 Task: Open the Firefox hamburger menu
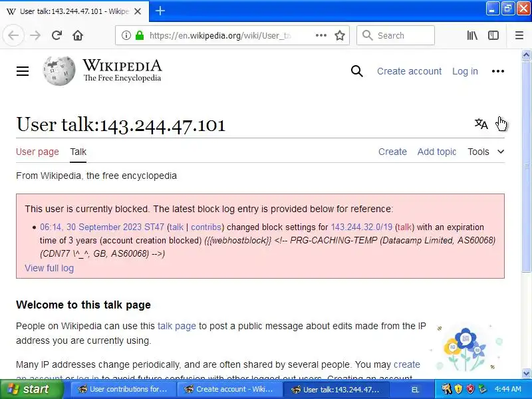(519, 35)
